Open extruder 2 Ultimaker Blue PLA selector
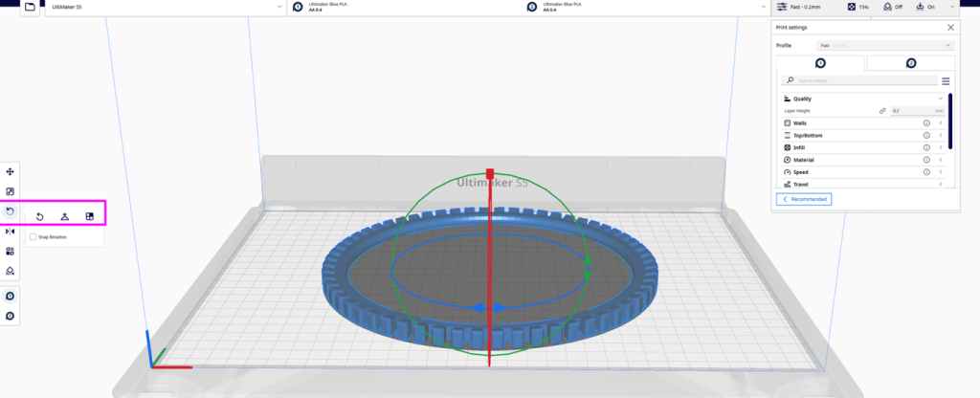The height and width of the screenshot is (398, 980). [x=646, y=7]
